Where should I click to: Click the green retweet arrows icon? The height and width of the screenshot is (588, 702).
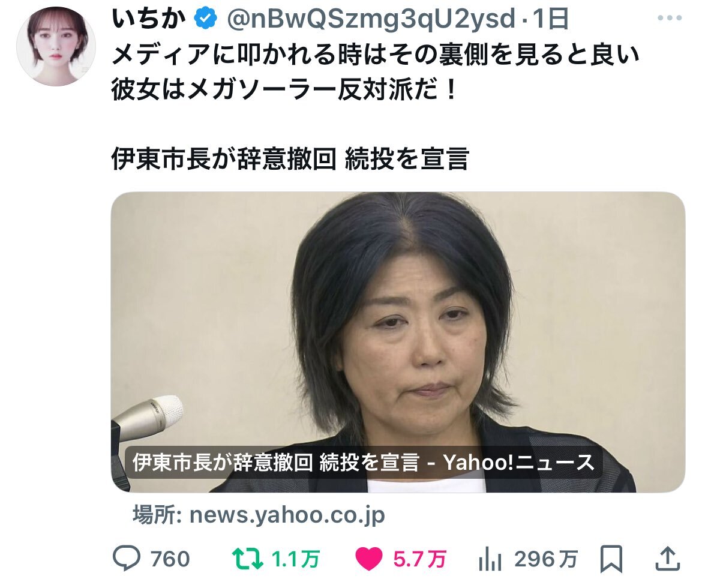click(x=248, y=559)
